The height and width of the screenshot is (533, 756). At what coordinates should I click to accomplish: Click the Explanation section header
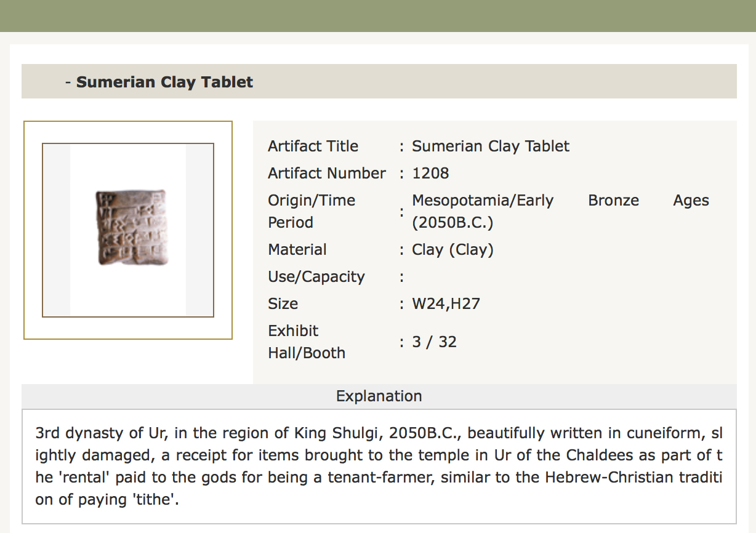tap(379, 396)
